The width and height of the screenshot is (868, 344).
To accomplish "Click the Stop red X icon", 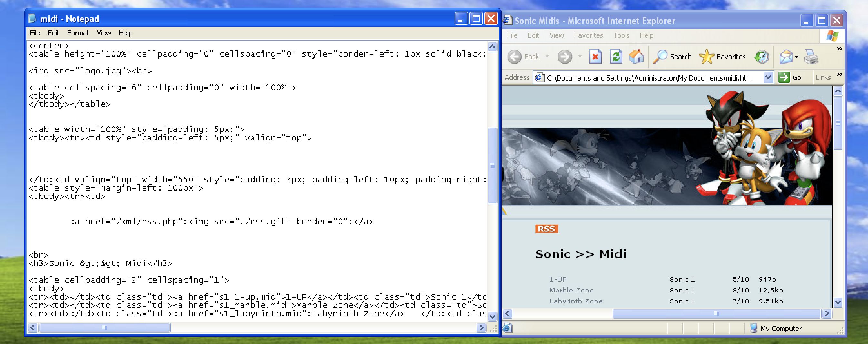I will pos(596,57).
